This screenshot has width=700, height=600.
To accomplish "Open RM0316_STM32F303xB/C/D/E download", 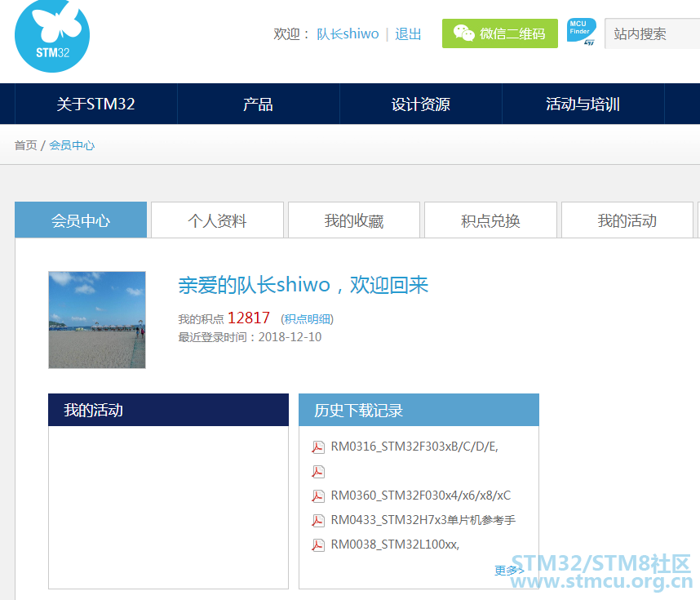I will click(414, 447).
